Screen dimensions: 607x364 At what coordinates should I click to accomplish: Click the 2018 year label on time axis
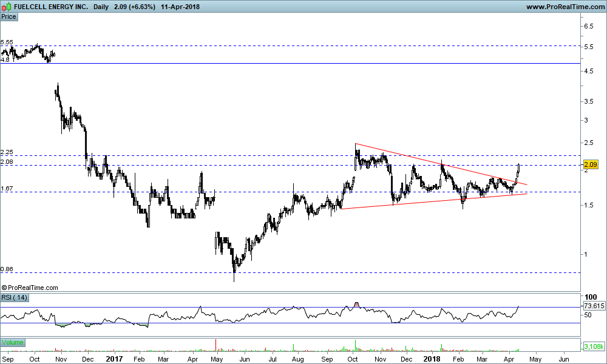point(432,359)
